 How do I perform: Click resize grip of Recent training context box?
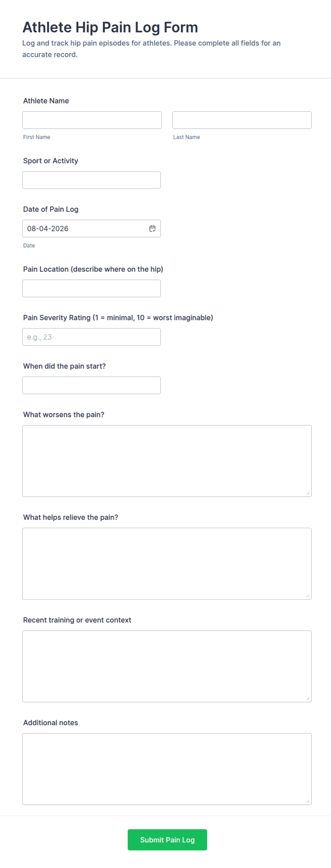click(308, 698)
